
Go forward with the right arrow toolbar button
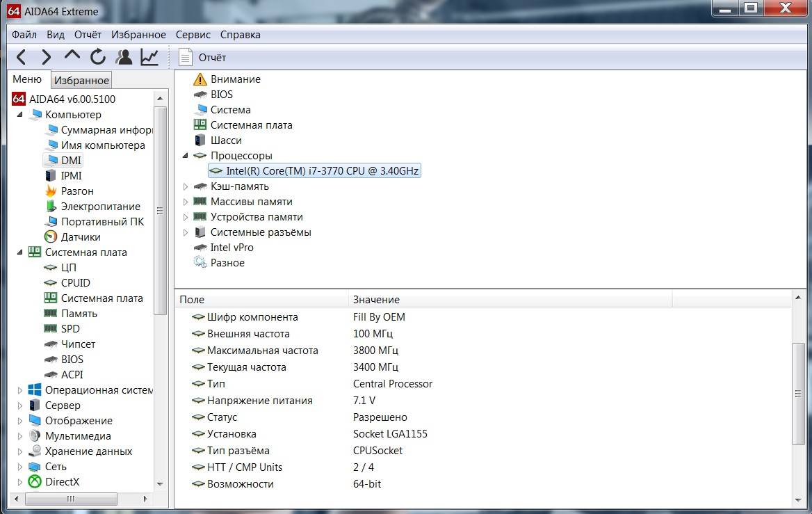click(46, 57)
